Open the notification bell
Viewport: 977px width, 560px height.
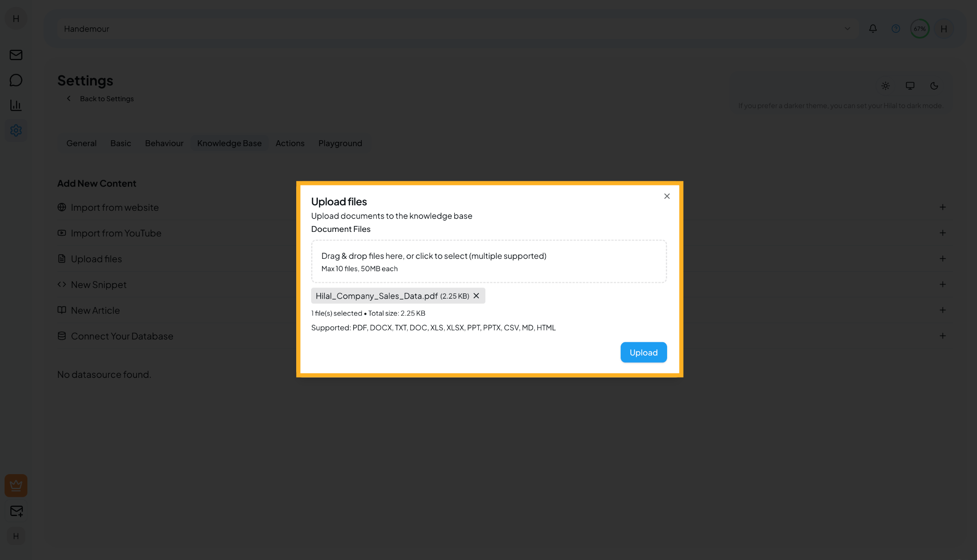[x=873, y=29]
